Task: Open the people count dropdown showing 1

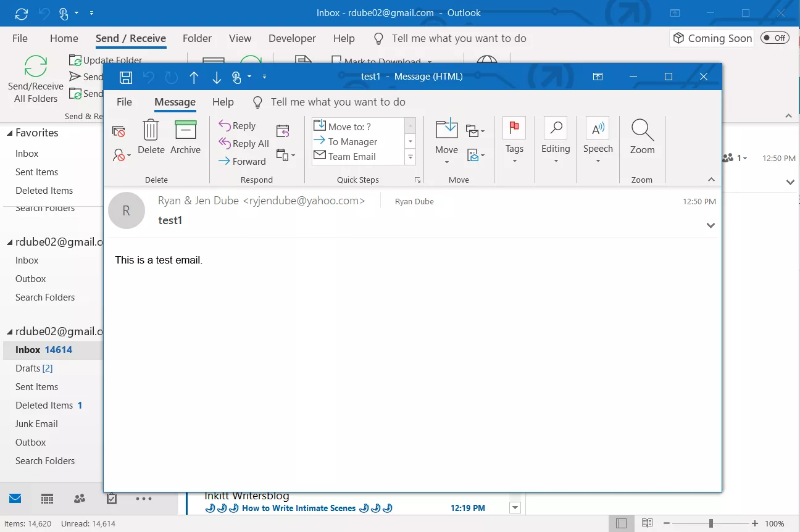Action: (735, 158)
